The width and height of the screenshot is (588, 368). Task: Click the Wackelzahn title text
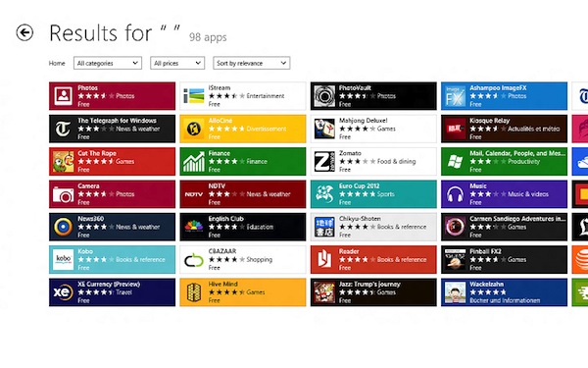click(x=486, y=284)
